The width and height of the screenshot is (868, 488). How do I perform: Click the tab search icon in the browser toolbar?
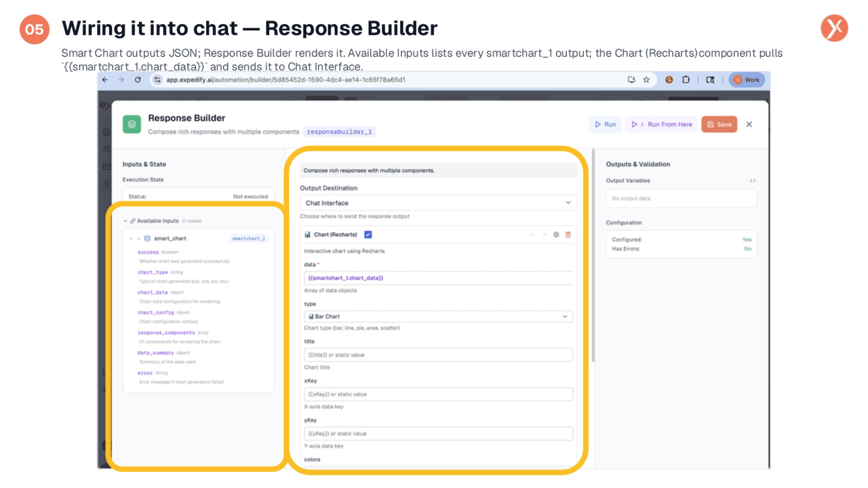point(710,80)
